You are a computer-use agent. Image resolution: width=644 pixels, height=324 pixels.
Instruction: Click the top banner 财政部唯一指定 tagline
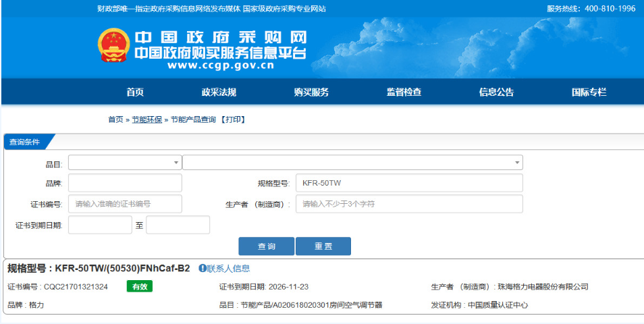click(211, 9)
